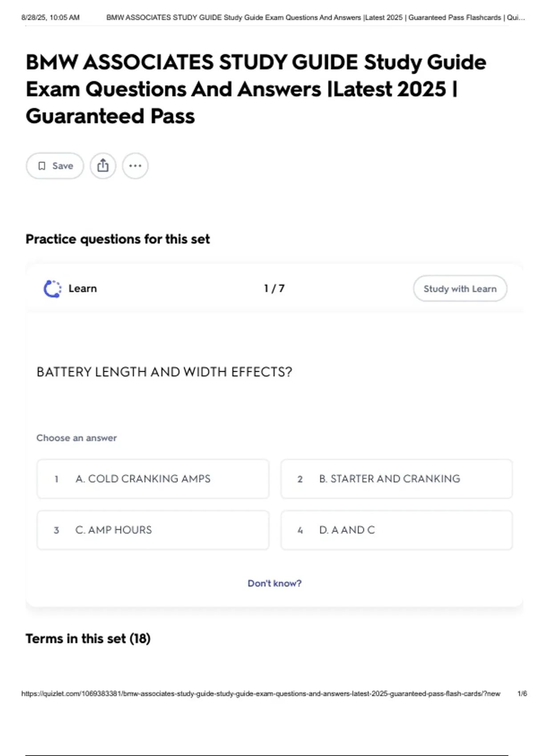Open the quizlet.com URL in the footer
This screenshot has height=756, width=534.
[x=260, y=694]
